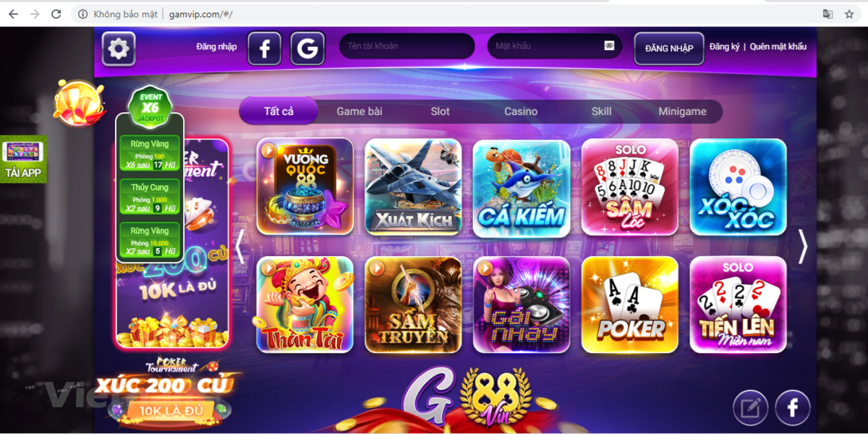
Task: Toggle password visibility eye icon
Action: 609,46
